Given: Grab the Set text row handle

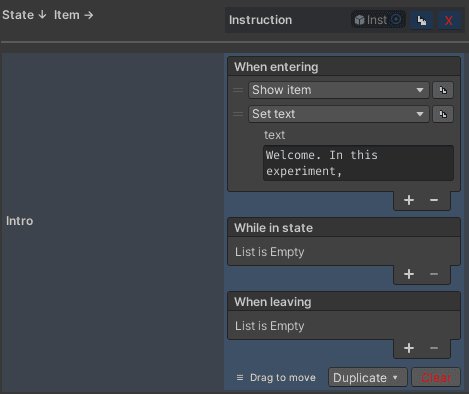Looking at the screenshot, I should coord(238,114).
